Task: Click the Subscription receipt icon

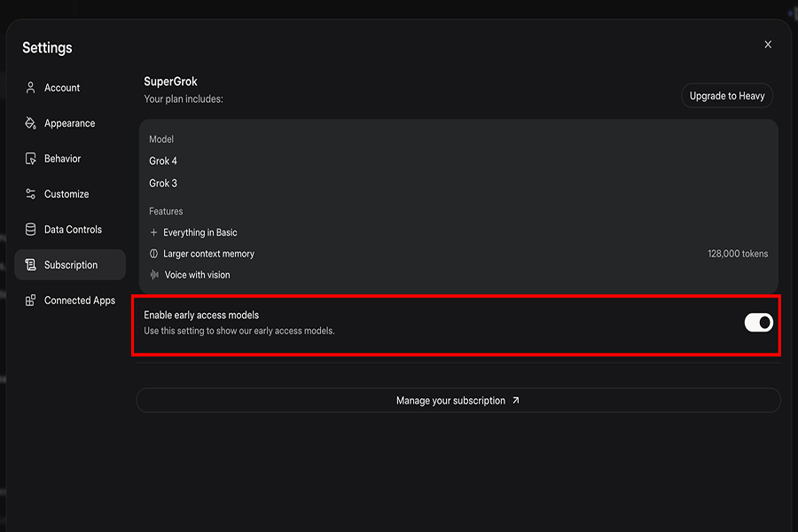Action: tap(30, 265)
